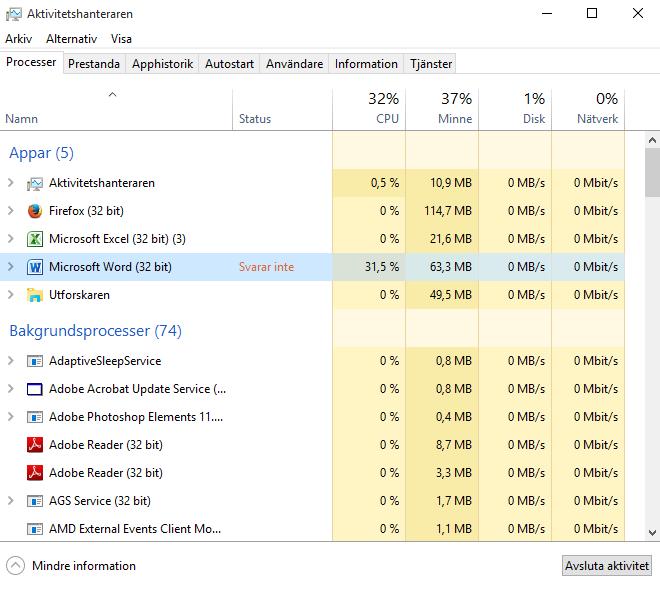Click the 1,7 MB memory value
Screen dimensions: 660x589
pyautogui.click(x=454, y=501)
